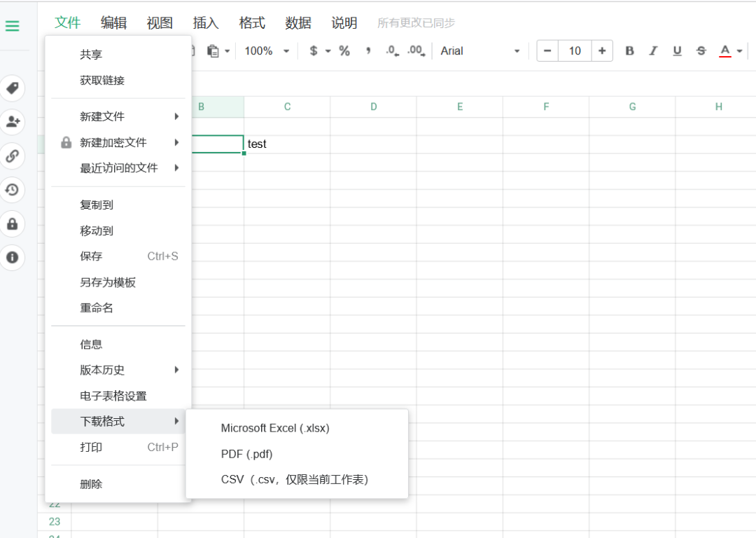Format selected cell as percentage
Screen dimensions: 756x538
click(x=344, y=50)
